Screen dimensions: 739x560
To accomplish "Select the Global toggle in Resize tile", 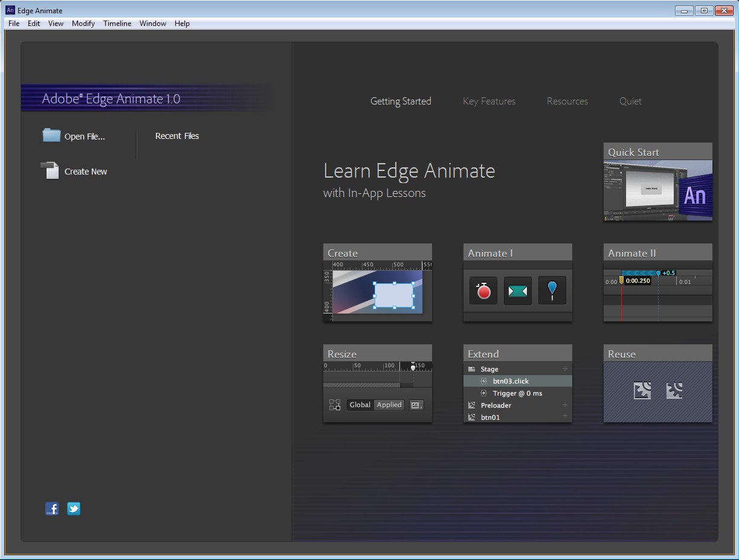I will click(x=360, y=405).
